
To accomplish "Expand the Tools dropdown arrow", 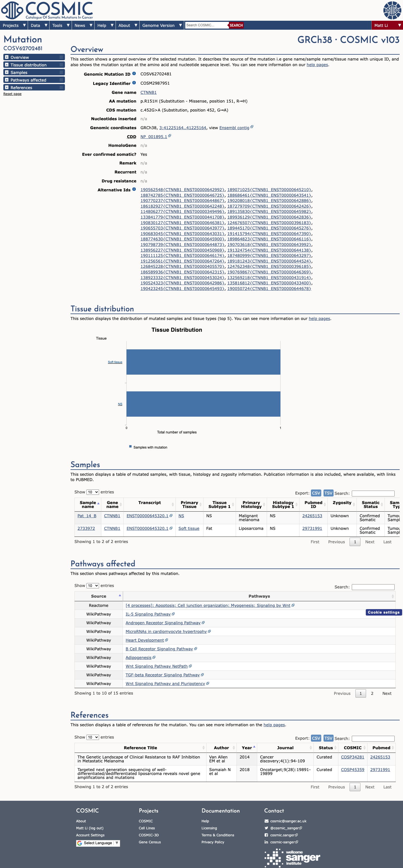I will point(68,25).
